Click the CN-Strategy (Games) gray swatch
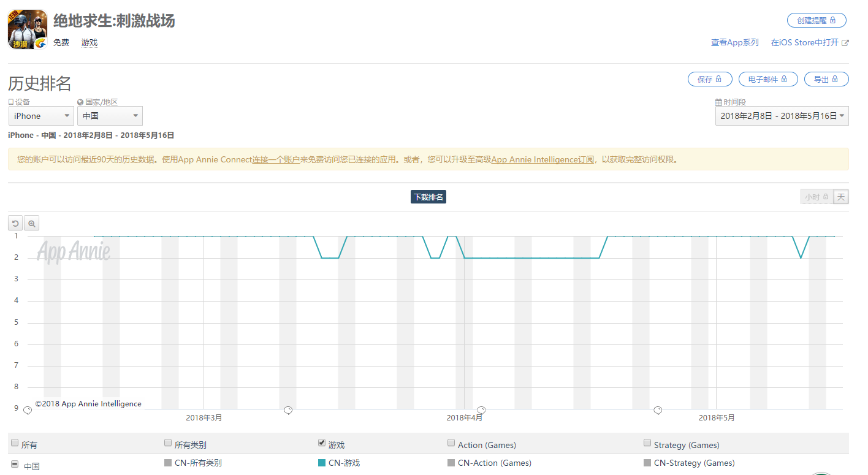The image size is (868, 475). [647, 463]
